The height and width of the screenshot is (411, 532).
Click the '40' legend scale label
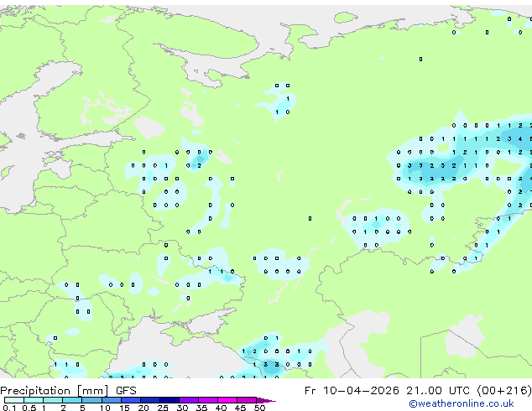(221, 408)
